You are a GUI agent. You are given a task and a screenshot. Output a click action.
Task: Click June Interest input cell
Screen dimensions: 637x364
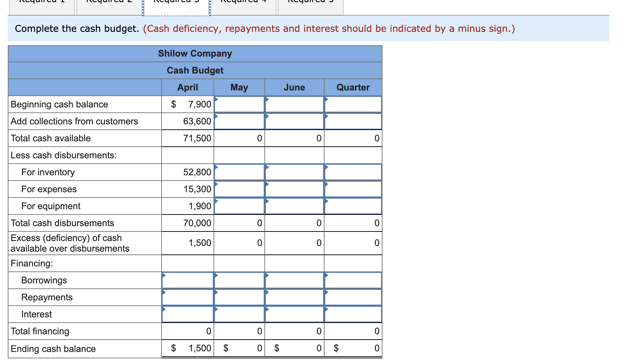coord(294,314)
